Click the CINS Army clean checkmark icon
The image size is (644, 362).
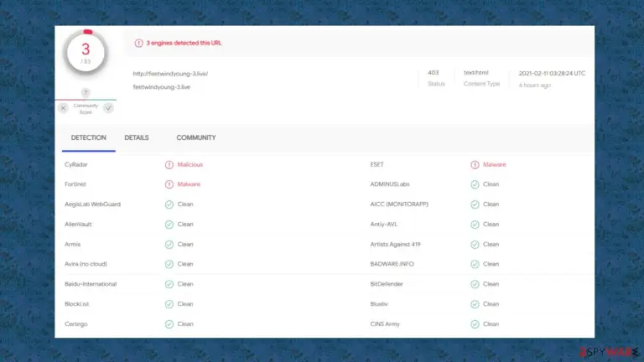(475, 324)
